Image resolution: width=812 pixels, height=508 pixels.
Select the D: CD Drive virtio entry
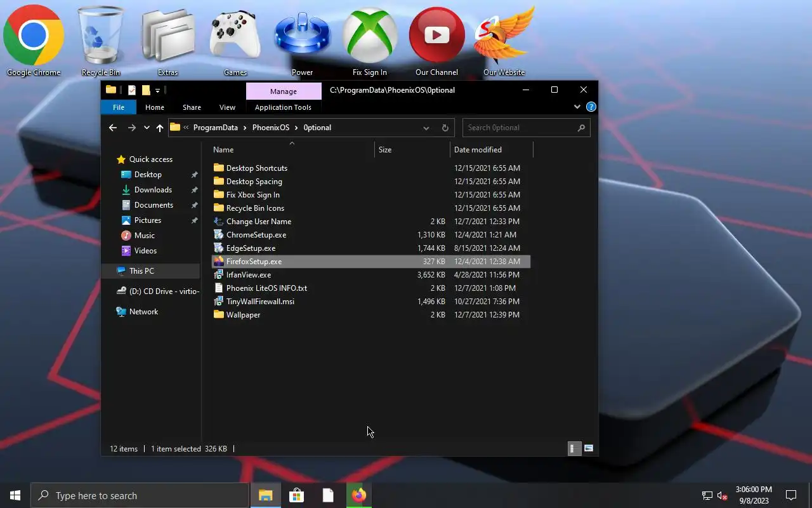pyautogui.click(x=159, y=291)
